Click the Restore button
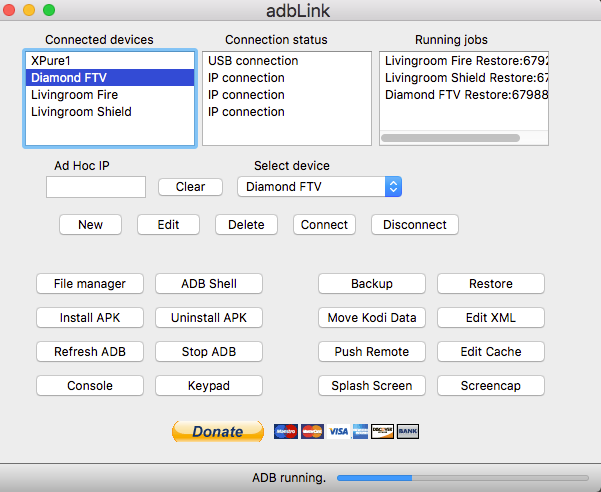The height and width of the screenshot is (492, 601). (490, 284)
